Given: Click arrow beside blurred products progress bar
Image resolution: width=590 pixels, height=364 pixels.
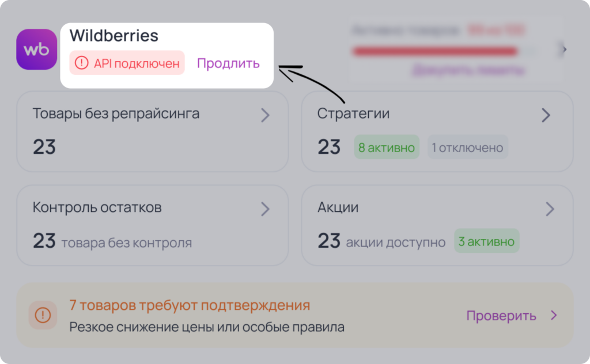Looking at the screenshot, I should pos(563,50).
